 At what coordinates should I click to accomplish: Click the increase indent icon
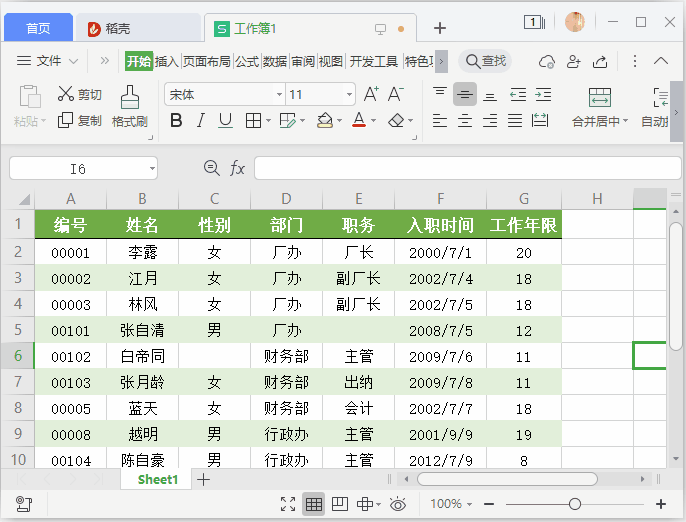(543, 95)
